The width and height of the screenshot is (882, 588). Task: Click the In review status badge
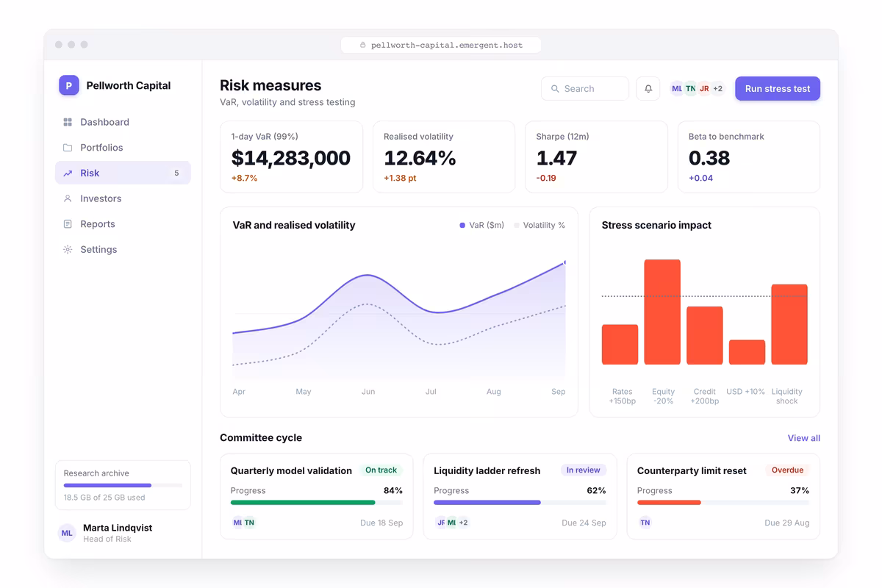click(584, 470)
